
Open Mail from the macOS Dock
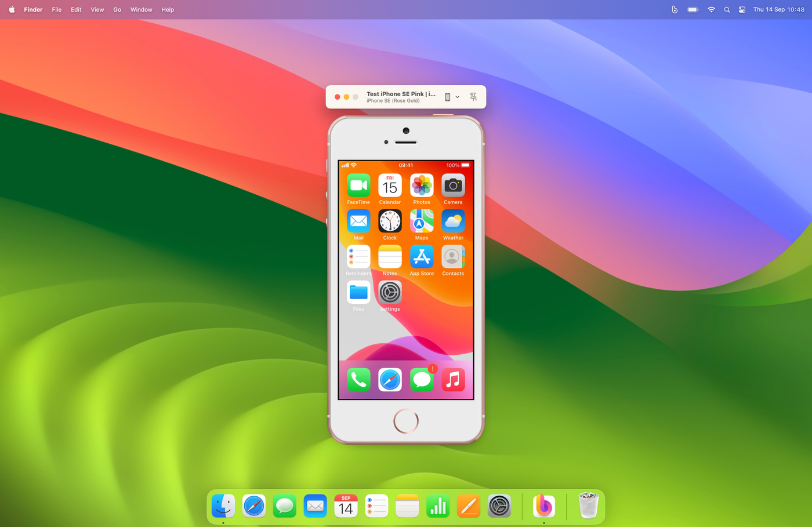[x=316, y=506]
